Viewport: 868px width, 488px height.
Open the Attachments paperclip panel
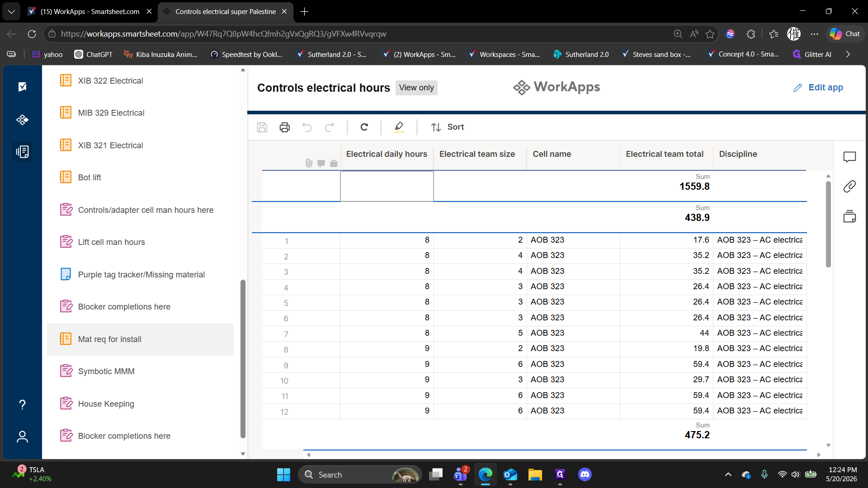(849, 186)
